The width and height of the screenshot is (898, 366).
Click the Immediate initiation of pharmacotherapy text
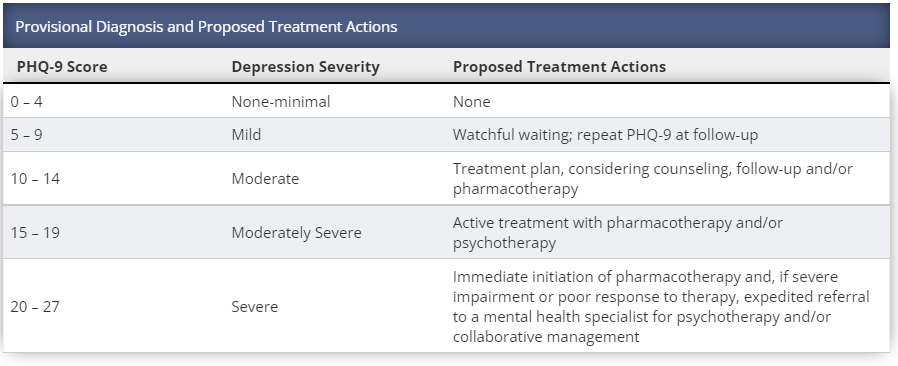(x=661, y=307)
